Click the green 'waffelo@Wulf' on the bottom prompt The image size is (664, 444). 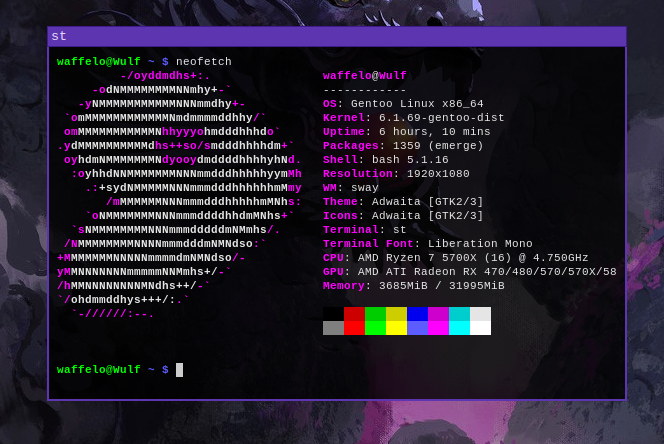tap(99, 370)
